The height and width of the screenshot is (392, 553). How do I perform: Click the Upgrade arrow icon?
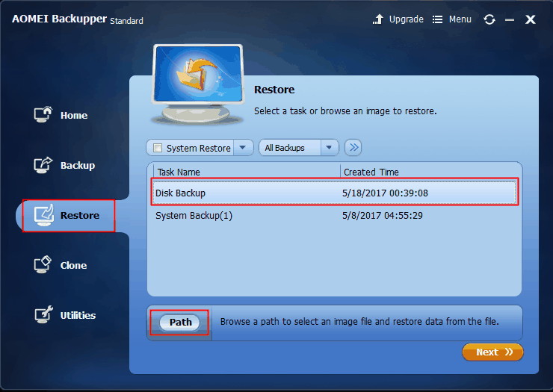(378, 19)
